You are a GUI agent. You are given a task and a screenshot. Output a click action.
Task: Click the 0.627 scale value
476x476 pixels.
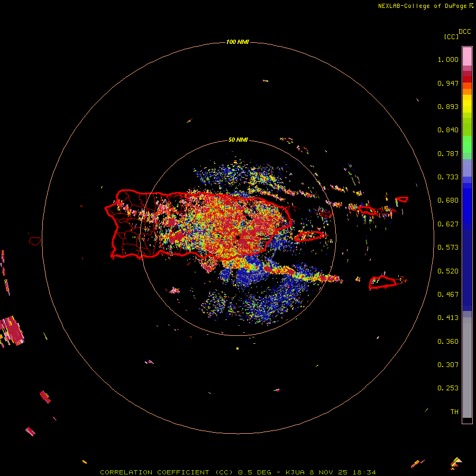point(448,224)
